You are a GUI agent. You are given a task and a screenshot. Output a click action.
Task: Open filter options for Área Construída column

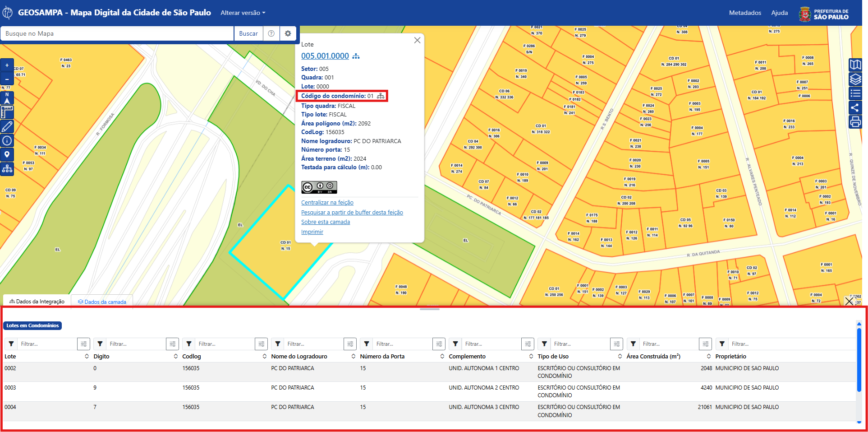tap(706, 344)
